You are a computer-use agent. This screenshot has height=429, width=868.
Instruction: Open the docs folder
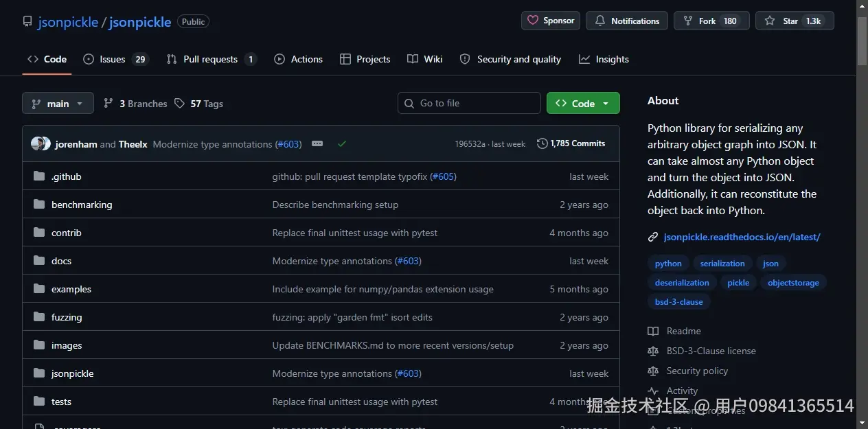(x=61, y=261)
